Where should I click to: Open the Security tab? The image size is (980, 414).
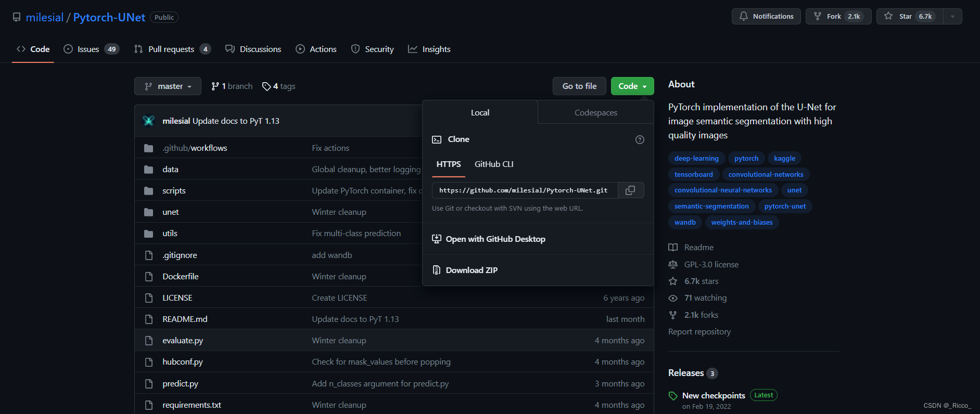click(372, 49)
